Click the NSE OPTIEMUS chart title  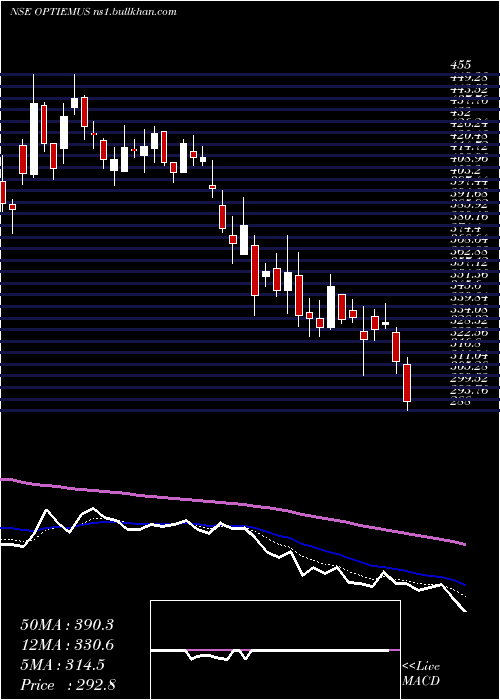pos(50,12)
